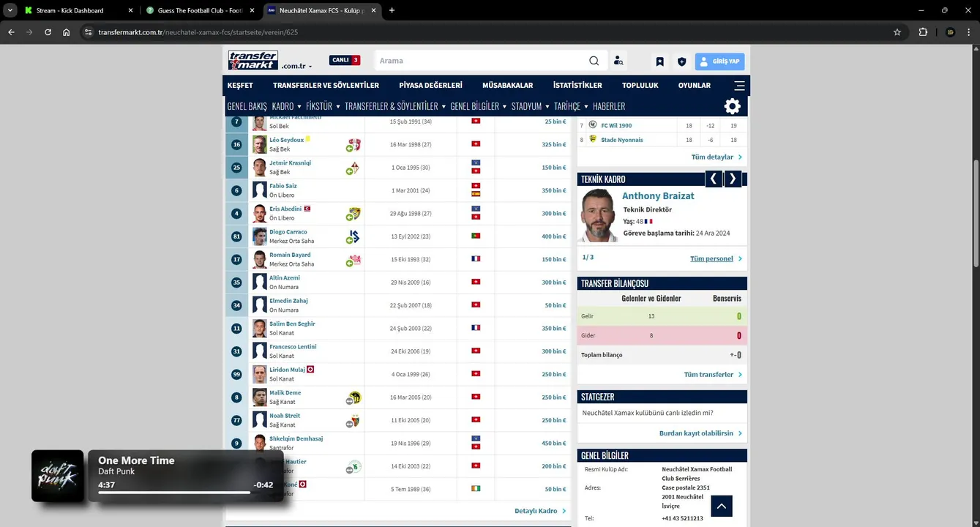Click Noah Streit's former club crest

354,420
